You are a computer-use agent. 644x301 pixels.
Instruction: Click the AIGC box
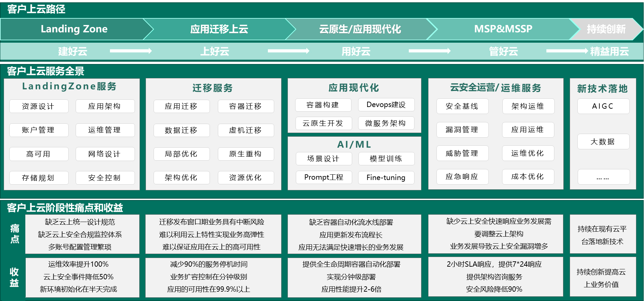603,106
